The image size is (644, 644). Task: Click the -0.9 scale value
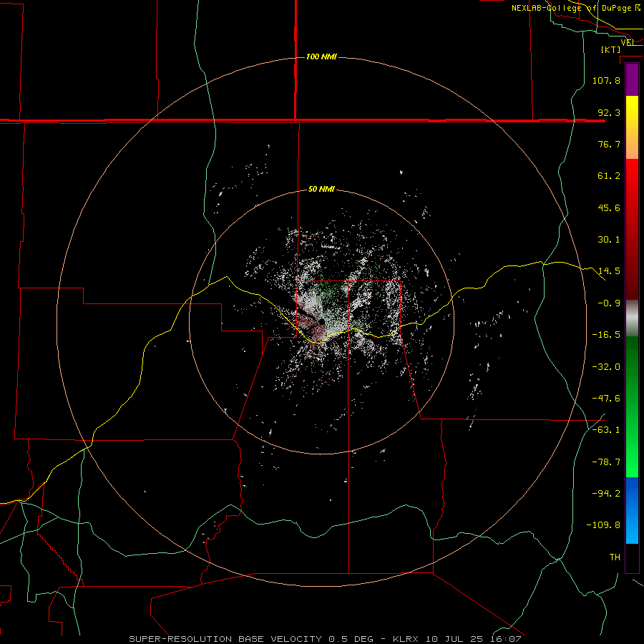(x=609, y=303)
